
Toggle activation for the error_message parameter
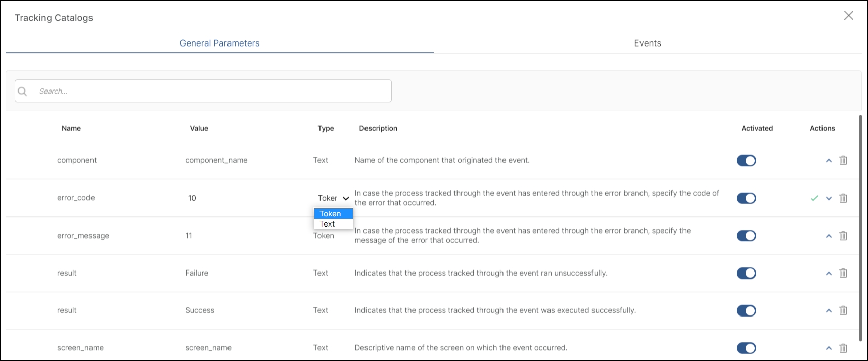pos(746,236)
